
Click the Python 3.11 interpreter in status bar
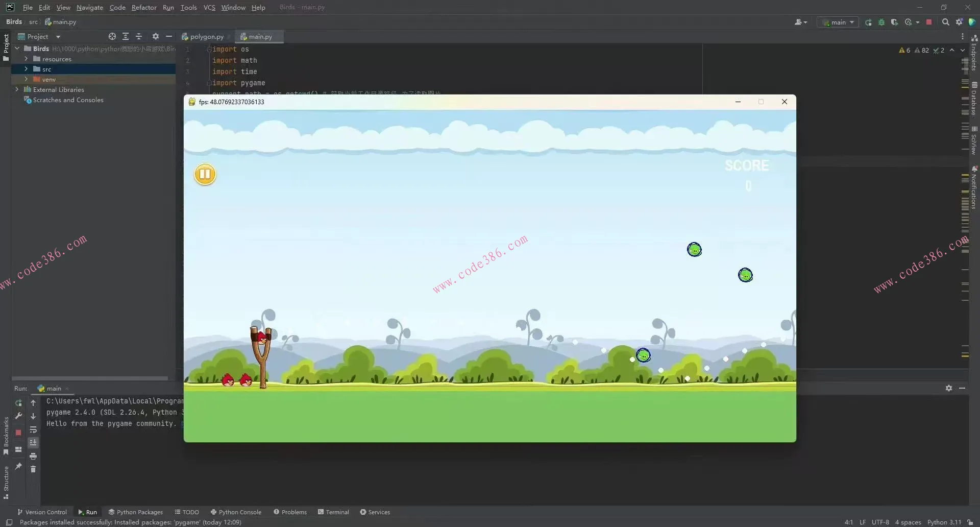944,522
